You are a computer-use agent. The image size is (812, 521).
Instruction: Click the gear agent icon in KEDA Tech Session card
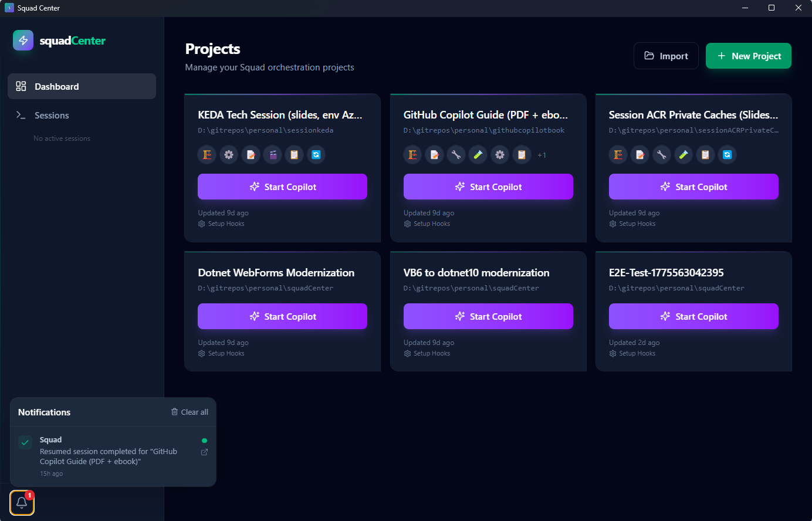click(229, 155)
